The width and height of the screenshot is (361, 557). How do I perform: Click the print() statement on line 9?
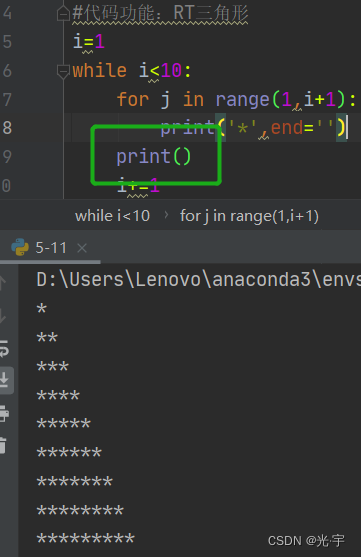[154, 156]
